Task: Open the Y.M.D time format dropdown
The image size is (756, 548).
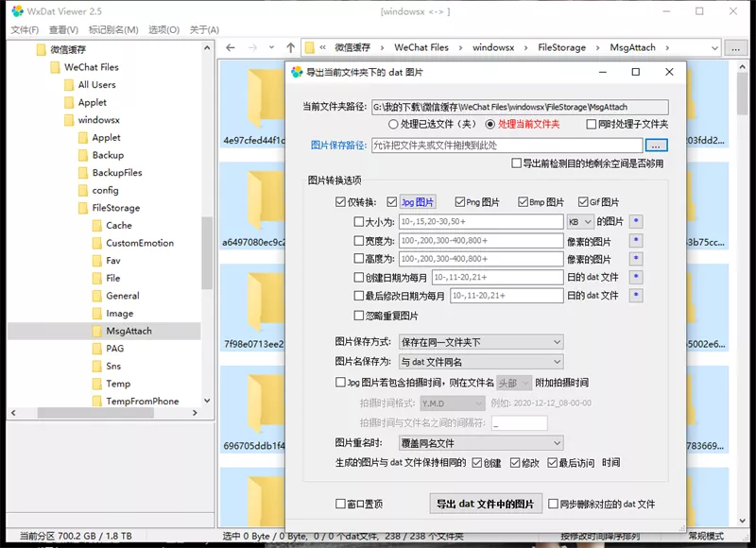Action: pyautogui.click(x=453, y=403)
